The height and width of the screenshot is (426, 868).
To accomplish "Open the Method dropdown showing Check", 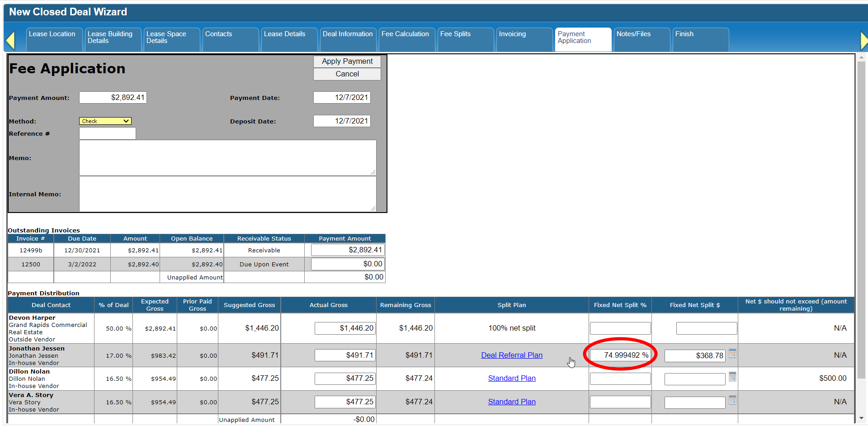I will click(105, 121).
